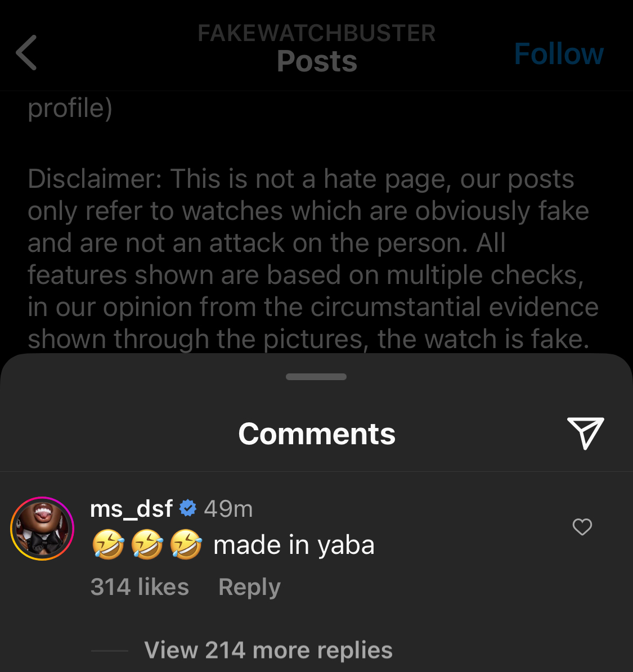Tap Reply under the comment
This screenshot has height=672, width=633.
(249, 587)
